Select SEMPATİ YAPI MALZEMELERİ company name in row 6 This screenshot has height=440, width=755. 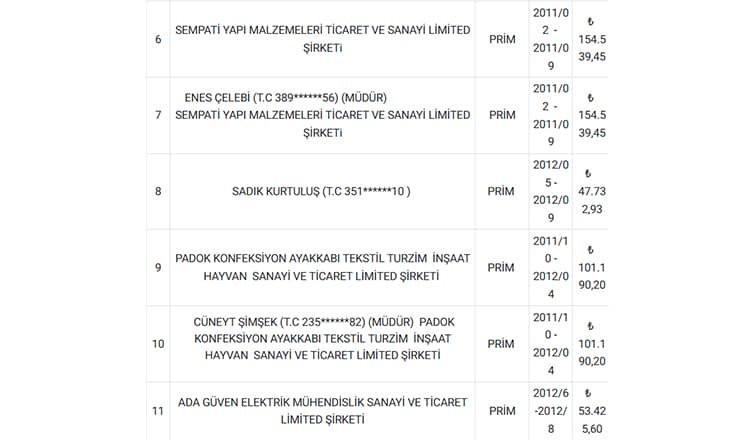pyautogui.click(x=323, y=39)
